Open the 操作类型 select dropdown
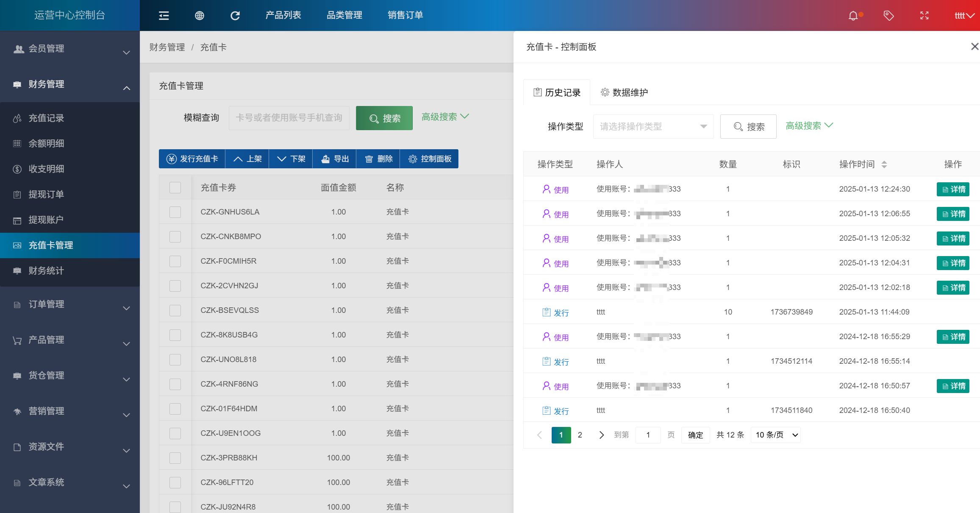The height and width of the screenshot is (513, 980). pos(653,126)
